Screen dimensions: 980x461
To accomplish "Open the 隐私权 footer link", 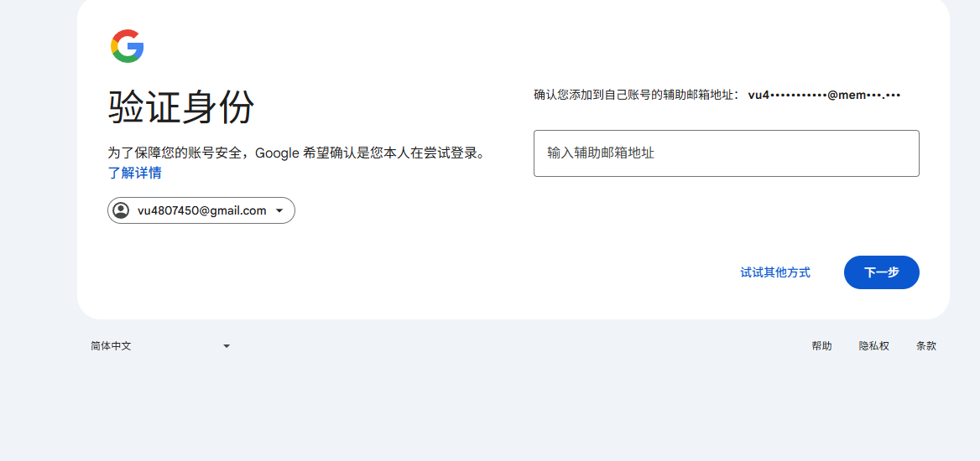I will (x=873, y=346).
